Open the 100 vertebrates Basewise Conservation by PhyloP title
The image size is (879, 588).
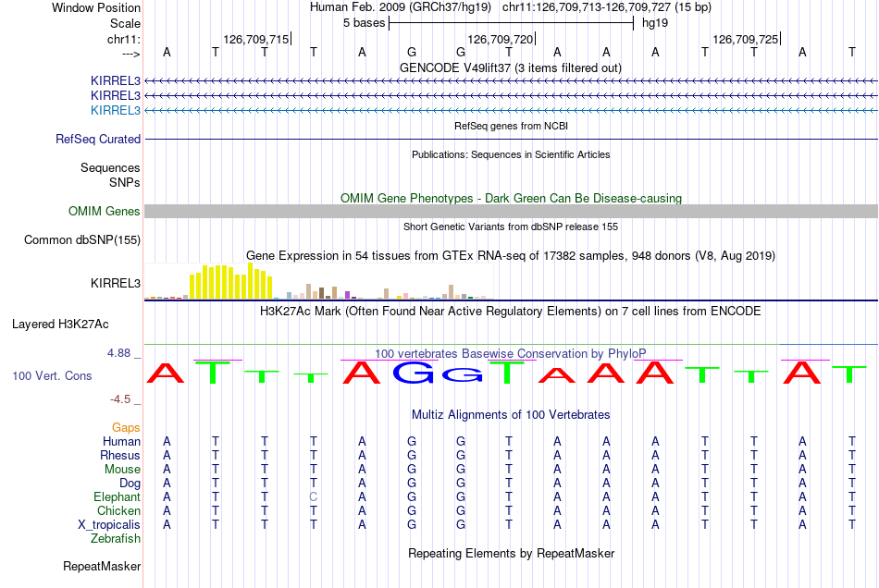tap(511, 354)
